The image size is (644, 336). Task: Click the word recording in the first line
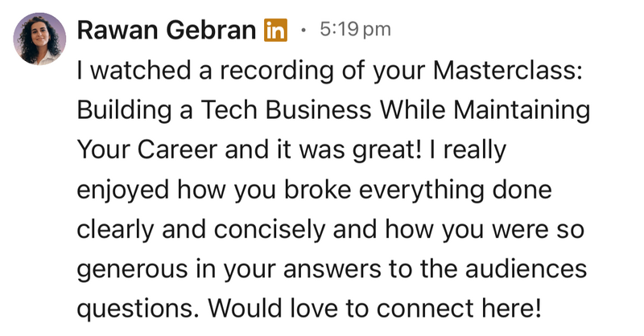pos(277,70)
